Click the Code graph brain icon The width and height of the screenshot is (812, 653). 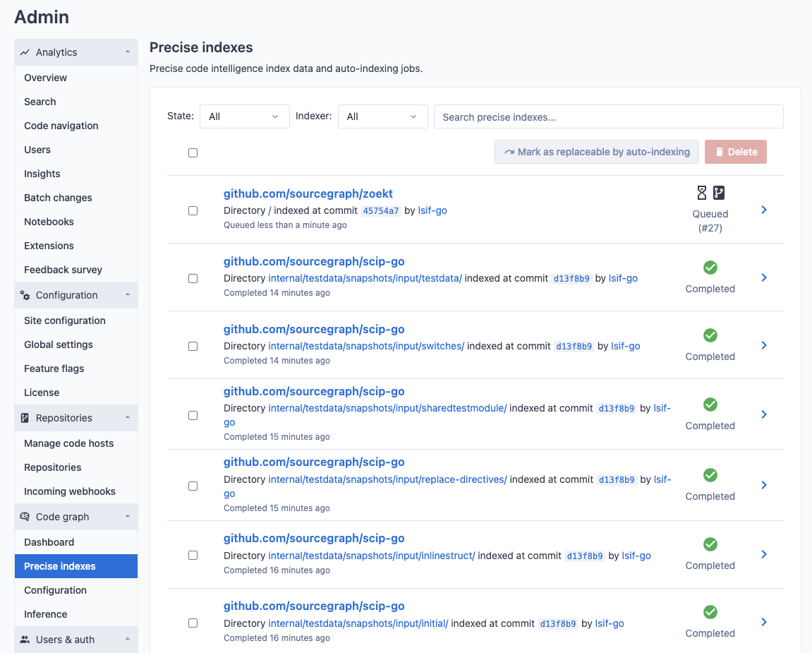(x=25, y=517)
